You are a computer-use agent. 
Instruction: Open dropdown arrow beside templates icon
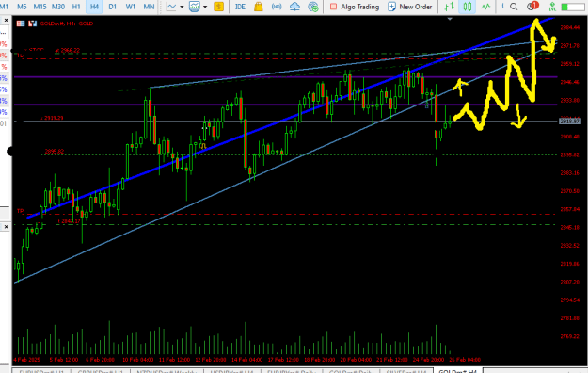(x=205, y=7)
